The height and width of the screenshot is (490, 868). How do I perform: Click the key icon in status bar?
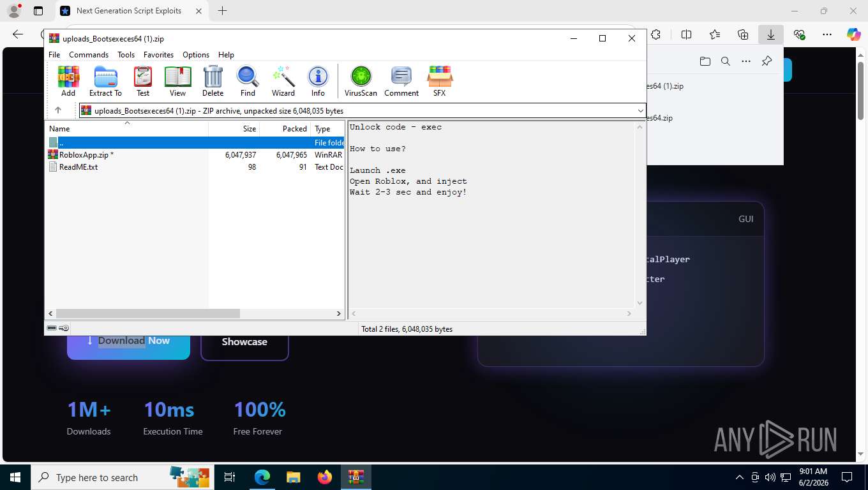click(64, 328)
